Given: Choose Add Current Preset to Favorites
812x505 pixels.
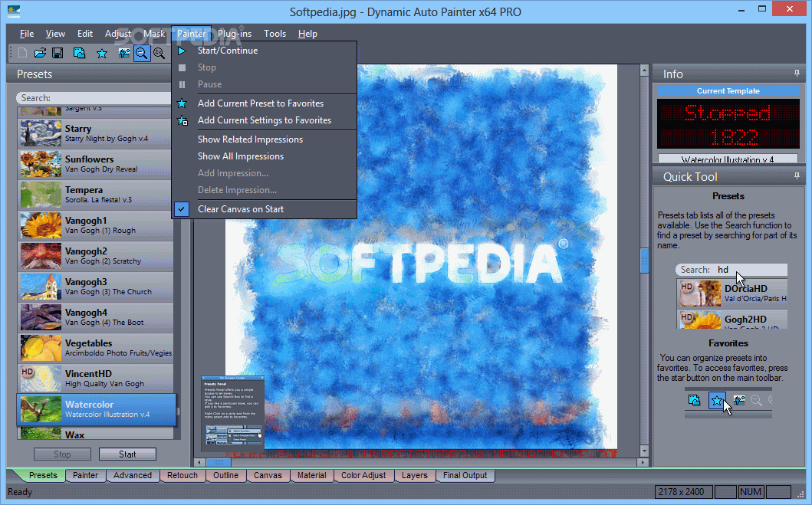Looking at the screenshot, I should [x=264, y=103].
